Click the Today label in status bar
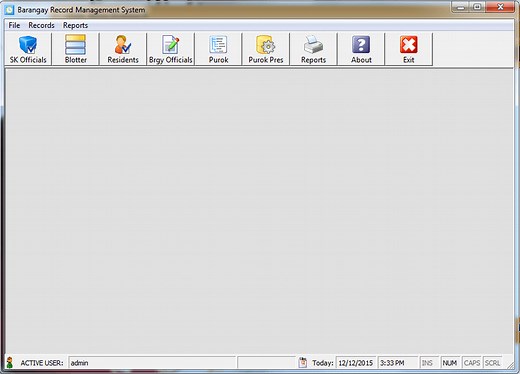This screenshot has width=520, height=374. pos(323,363)
